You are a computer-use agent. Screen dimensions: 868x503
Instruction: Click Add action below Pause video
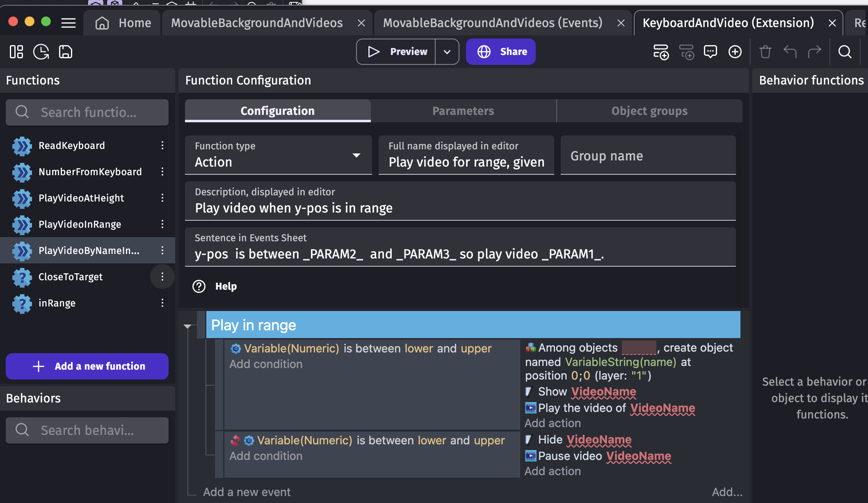[553, 471]
